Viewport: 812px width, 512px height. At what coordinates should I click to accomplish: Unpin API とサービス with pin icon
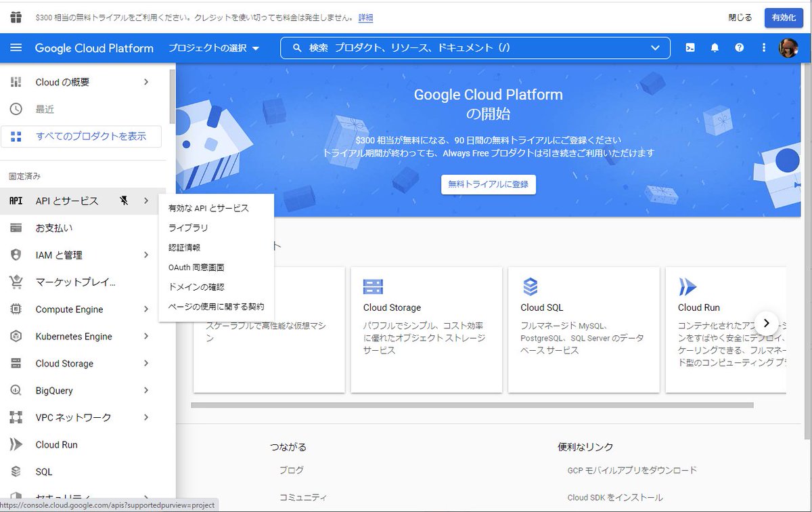(x=123, y=201)
